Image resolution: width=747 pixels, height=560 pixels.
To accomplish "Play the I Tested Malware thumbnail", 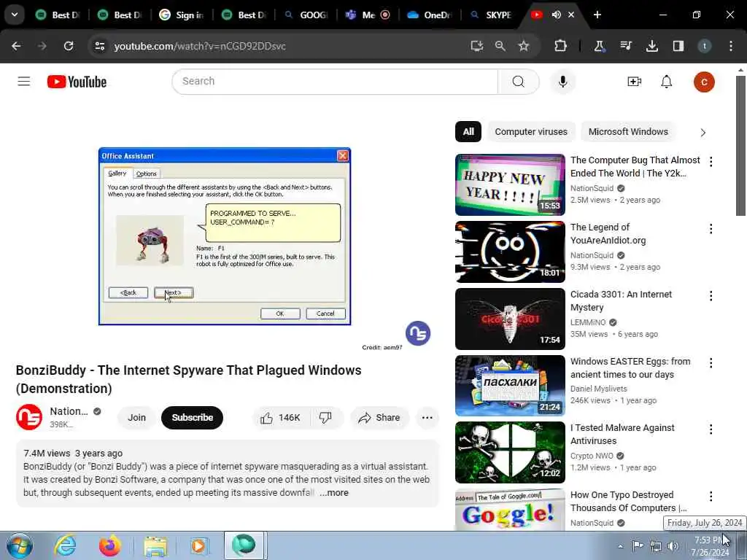I will pos(510,452).
